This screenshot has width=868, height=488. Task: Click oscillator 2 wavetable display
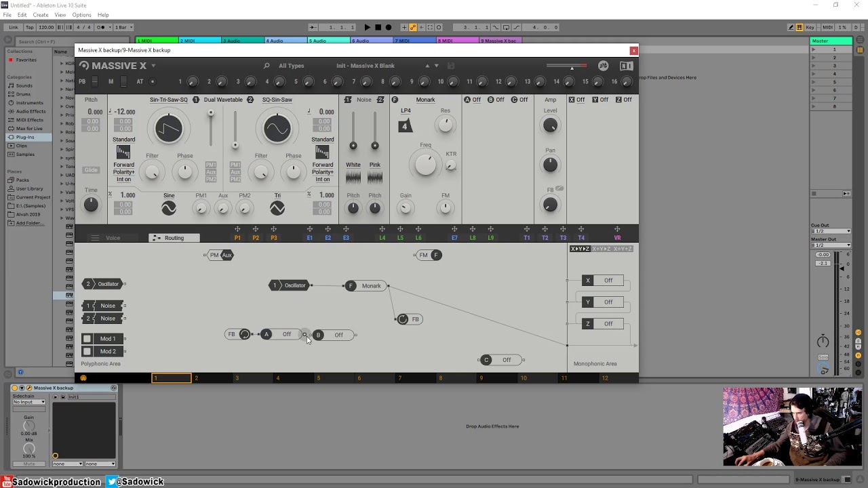click(x=277, y=129)
